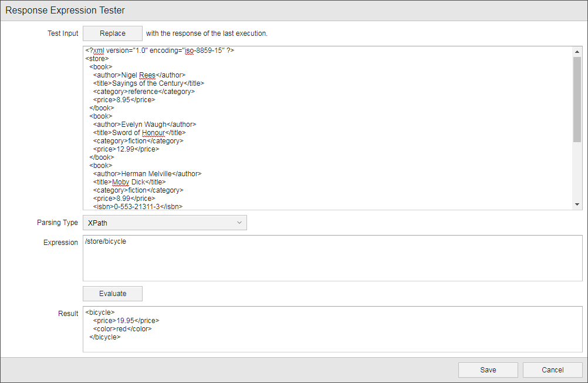Save the response expression
Image resolution: width=588 pixels, height=383 pixels.
pyautogui.click(x=488, y=370)
